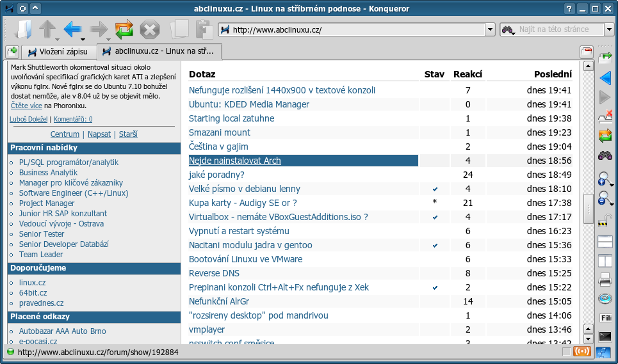Split view top/bottom icon
The image size is (618, 364).
(605, 241)
